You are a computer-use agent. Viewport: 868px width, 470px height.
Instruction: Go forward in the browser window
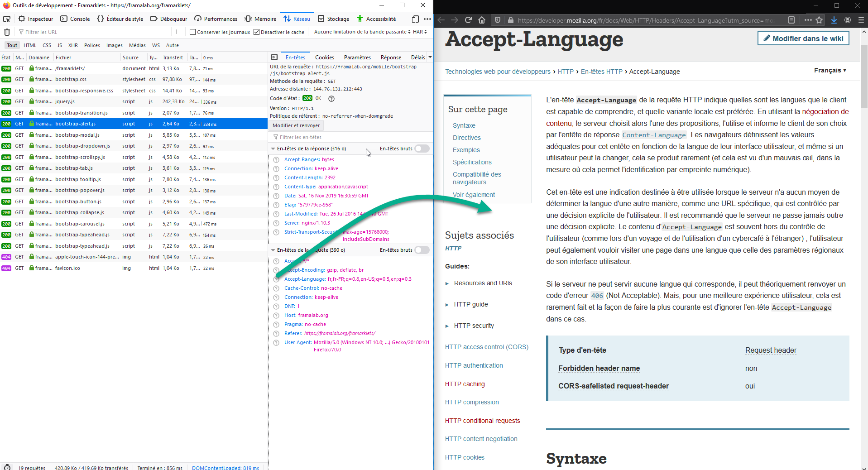(x=455, y=20)
